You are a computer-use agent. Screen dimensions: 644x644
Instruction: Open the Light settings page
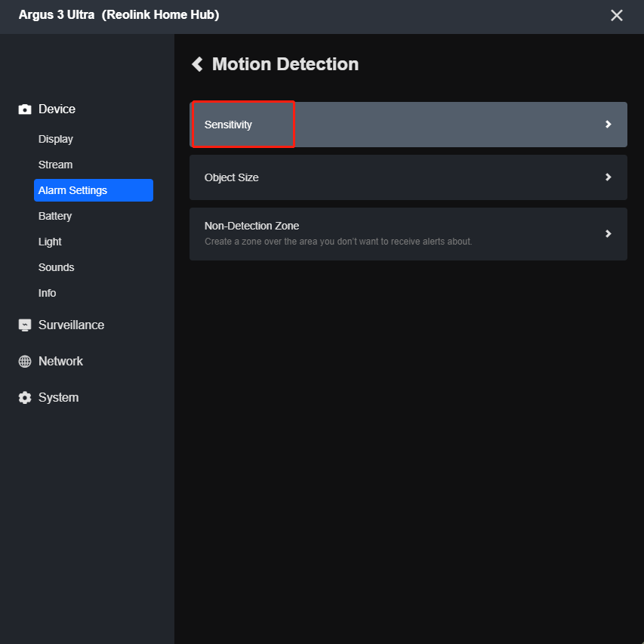pyautogui.click(x=50, y=242)
